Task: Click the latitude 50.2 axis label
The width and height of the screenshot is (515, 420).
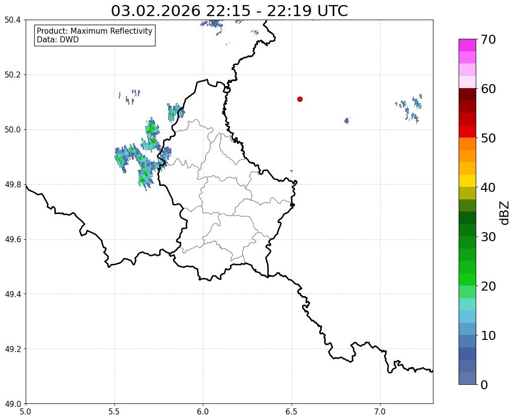Action: point(13,75)
